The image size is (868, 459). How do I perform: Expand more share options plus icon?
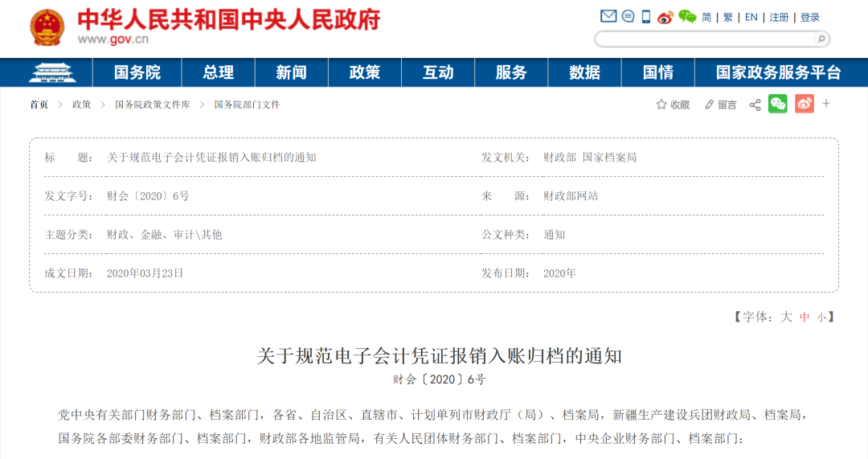[826, 104]
